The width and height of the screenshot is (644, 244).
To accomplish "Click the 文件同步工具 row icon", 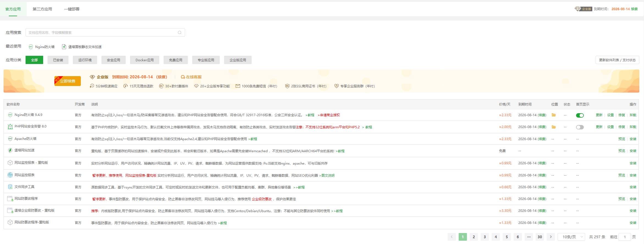I will point(10,187).
